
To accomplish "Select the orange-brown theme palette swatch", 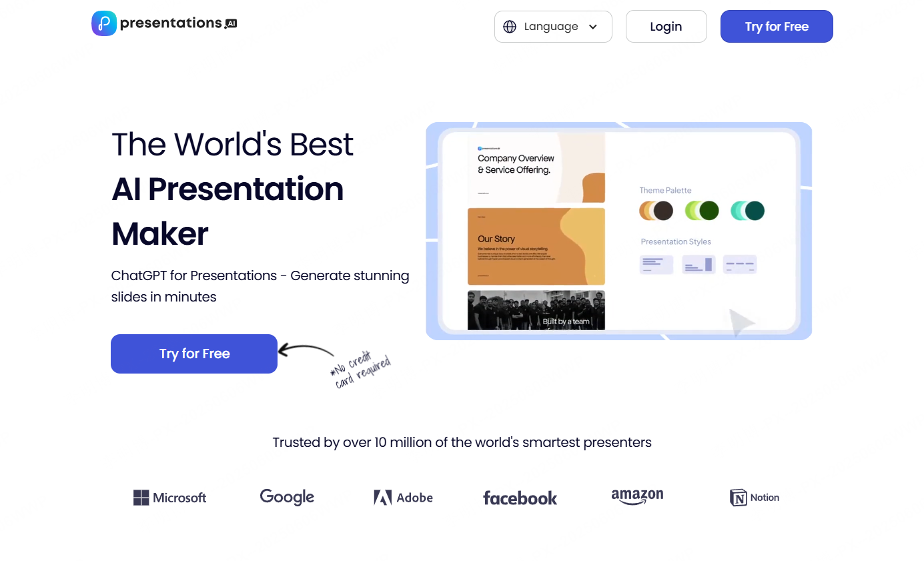I will pos(656,211).
